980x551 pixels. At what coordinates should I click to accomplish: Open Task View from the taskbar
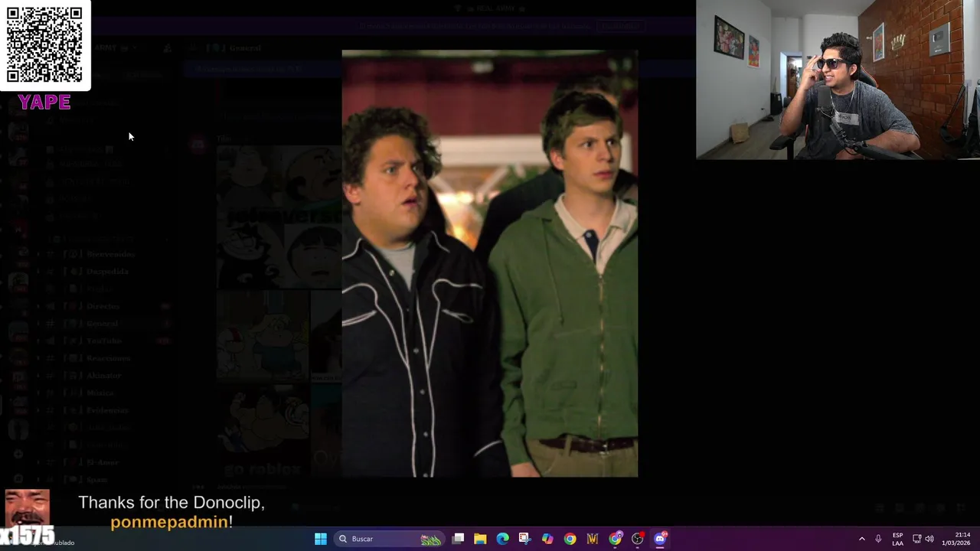click(458, 539)
